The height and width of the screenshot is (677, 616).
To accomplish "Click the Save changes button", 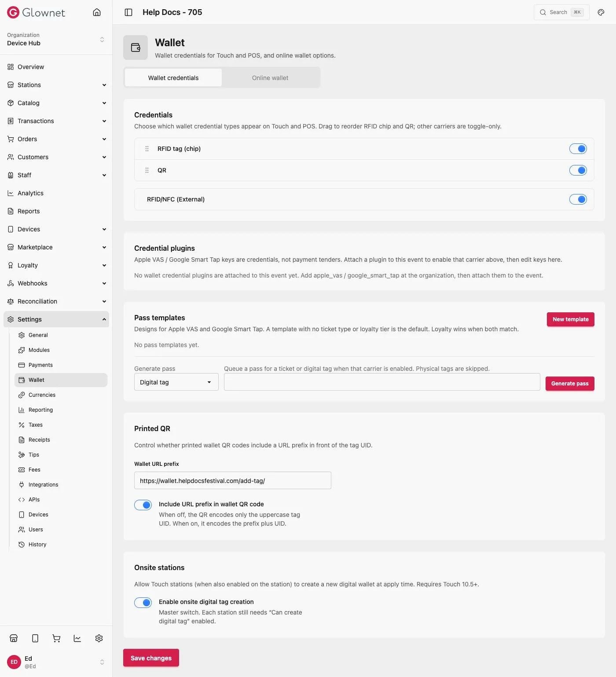I will pyautogui.click(x=151, y=658).
